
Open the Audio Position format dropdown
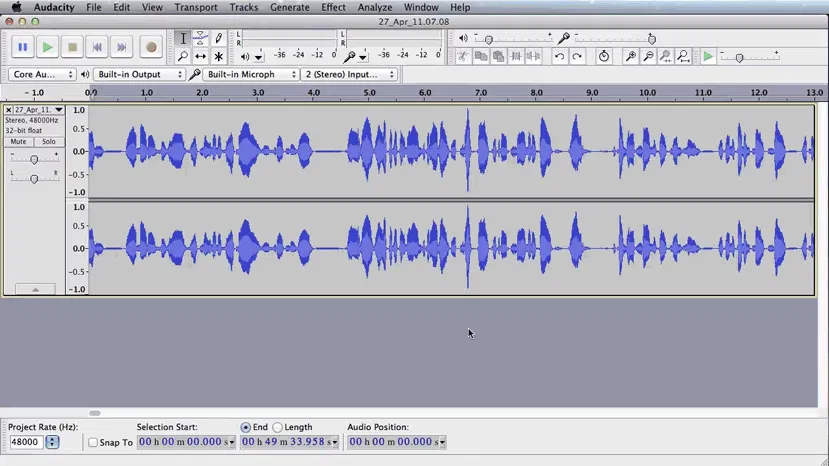tap(442, 442)
